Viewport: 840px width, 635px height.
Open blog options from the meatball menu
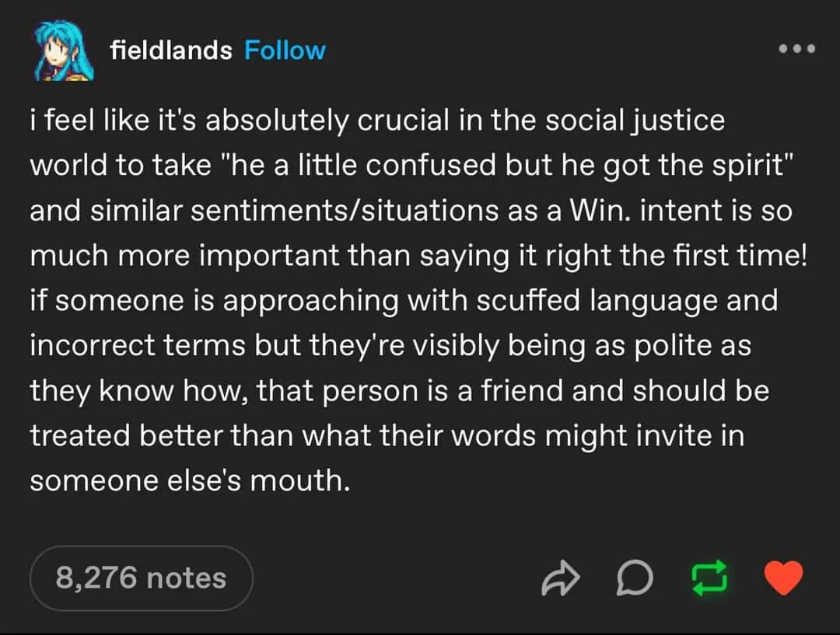(796, 48)
